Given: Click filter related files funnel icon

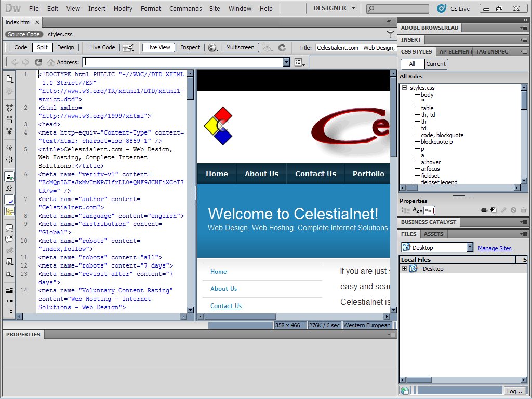Looking at the screenshot, I should [390, 34].
